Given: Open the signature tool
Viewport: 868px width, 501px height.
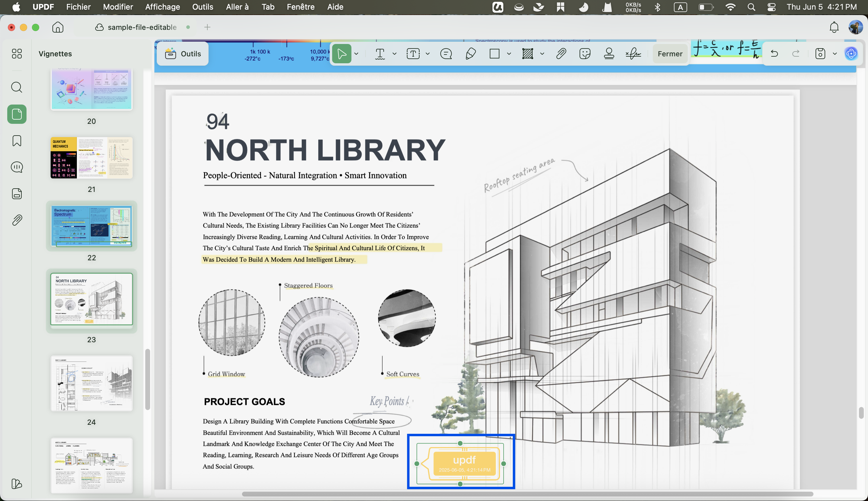Looking at the screenshot, I should click(x=633, y=54).
